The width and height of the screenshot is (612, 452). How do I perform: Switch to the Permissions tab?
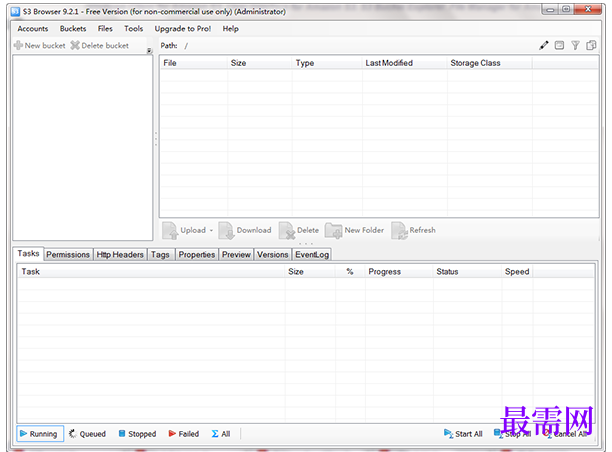68,254
